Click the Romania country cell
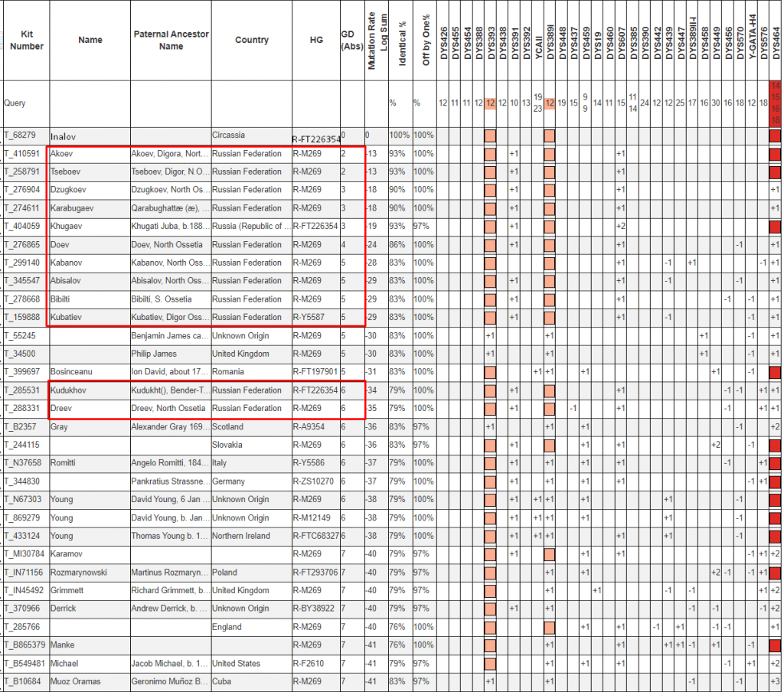The image size is (784, 692). [229, 372]
